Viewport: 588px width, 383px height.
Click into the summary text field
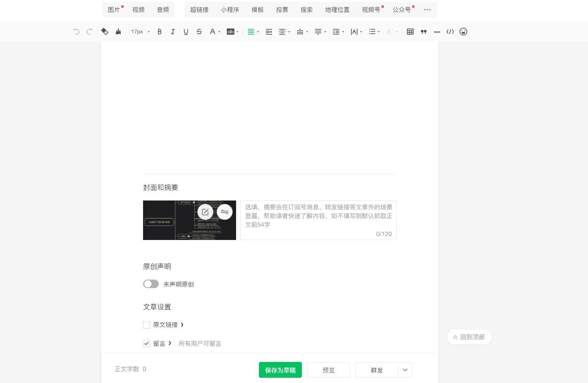pyautogui.click(x=319, y=220)
